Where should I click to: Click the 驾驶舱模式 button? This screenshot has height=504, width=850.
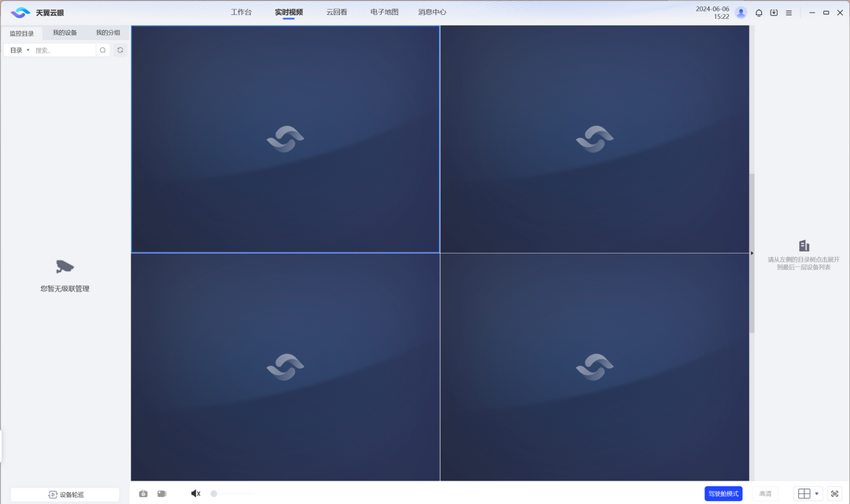[723, 494]
